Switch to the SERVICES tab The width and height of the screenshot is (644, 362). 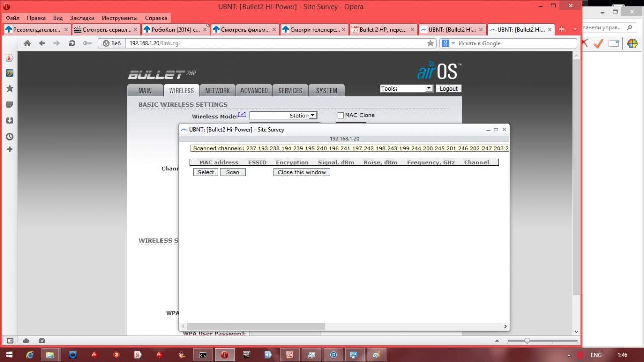pyautogui.click(x=290, y=90)
